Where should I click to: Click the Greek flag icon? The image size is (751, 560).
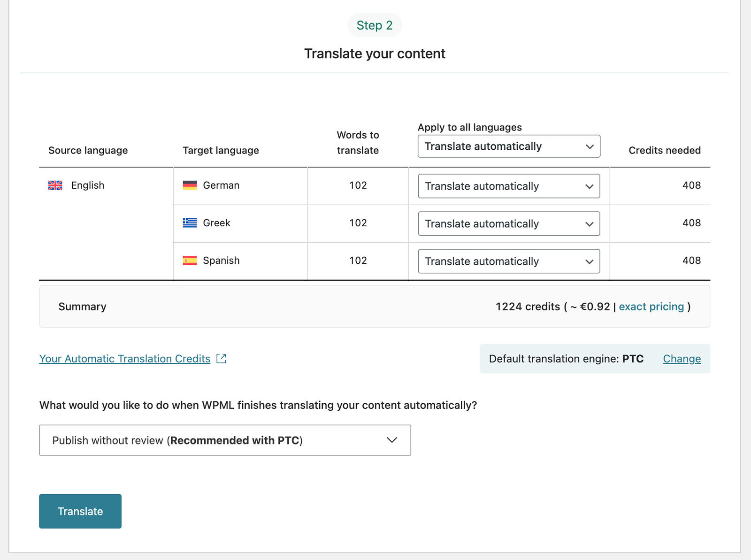[x=190, y=223]
